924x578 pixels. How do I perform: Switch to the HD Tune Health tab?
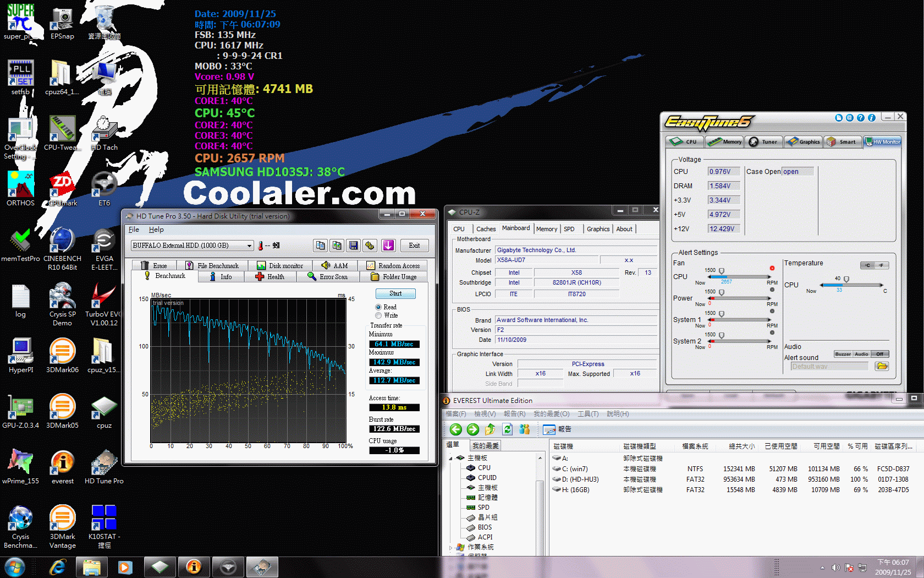(x=270, y=277)
